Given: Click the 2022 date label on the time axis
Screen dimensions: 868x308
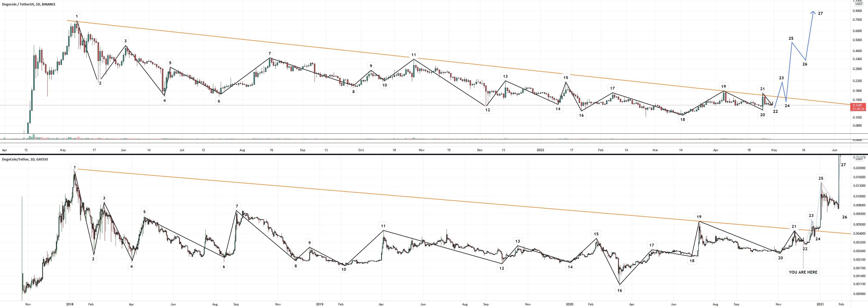Looking at the screenshot, I should tap(540, 150).
